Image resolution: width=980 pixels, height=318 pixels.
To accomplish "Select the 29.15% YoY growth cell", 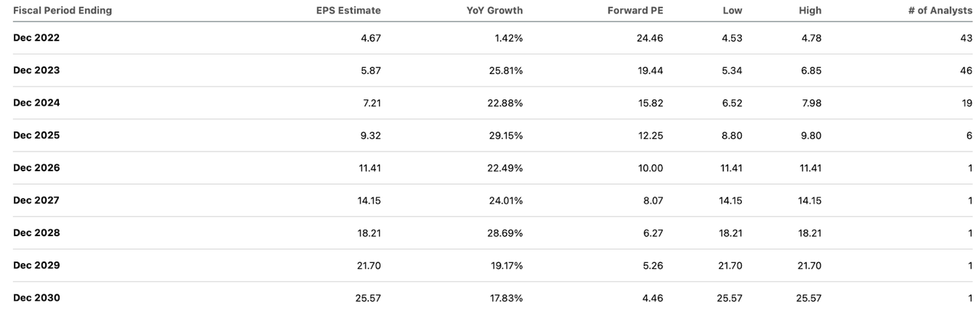I will [x=505, y=135].
